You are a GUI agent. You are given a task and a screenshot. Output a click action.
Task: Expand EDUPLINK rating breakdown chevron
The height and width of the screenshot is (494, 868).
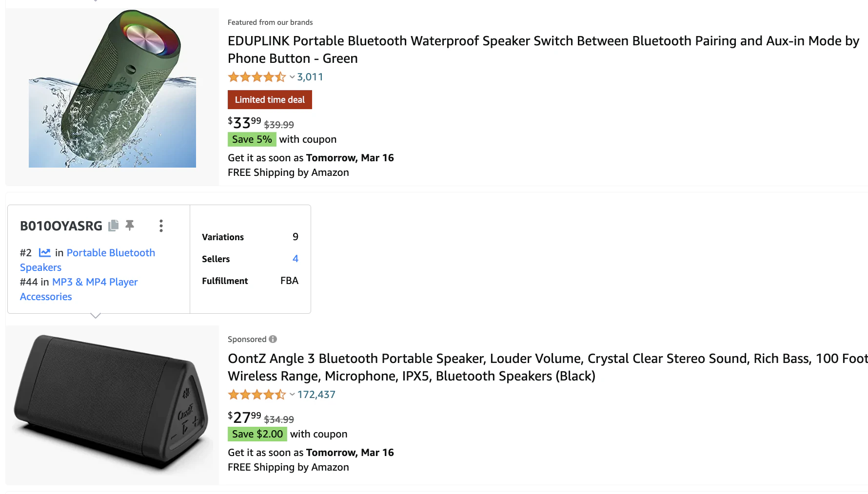292,77
